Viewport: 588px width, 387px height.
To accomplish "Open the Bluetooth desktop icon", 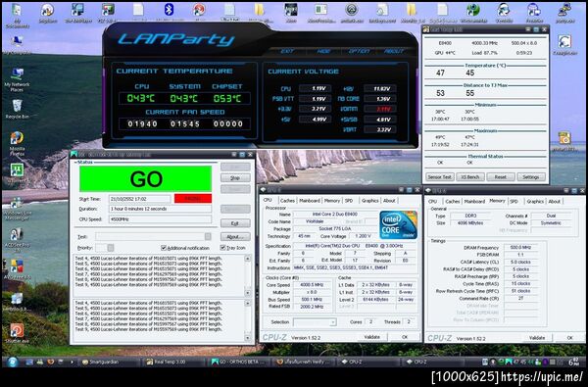I will [x=170, y=13].
